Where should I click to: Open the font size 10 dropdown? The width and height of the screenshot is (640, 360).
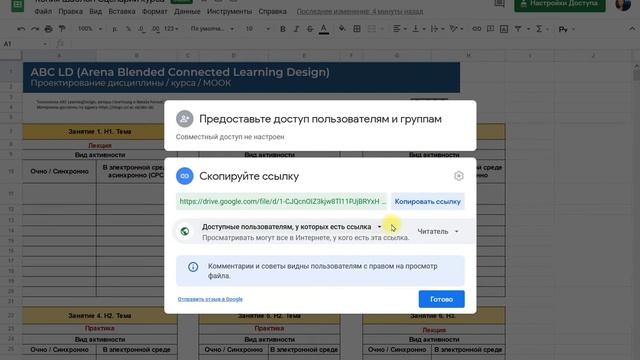tap(258, 29)
